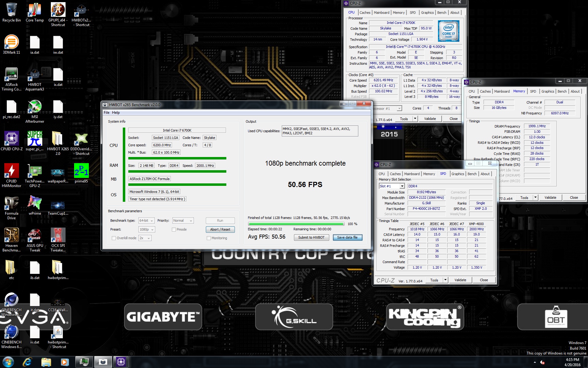Click the Core Speed 6201.49 MHz value
588x368 pixels.
point(383,80)
